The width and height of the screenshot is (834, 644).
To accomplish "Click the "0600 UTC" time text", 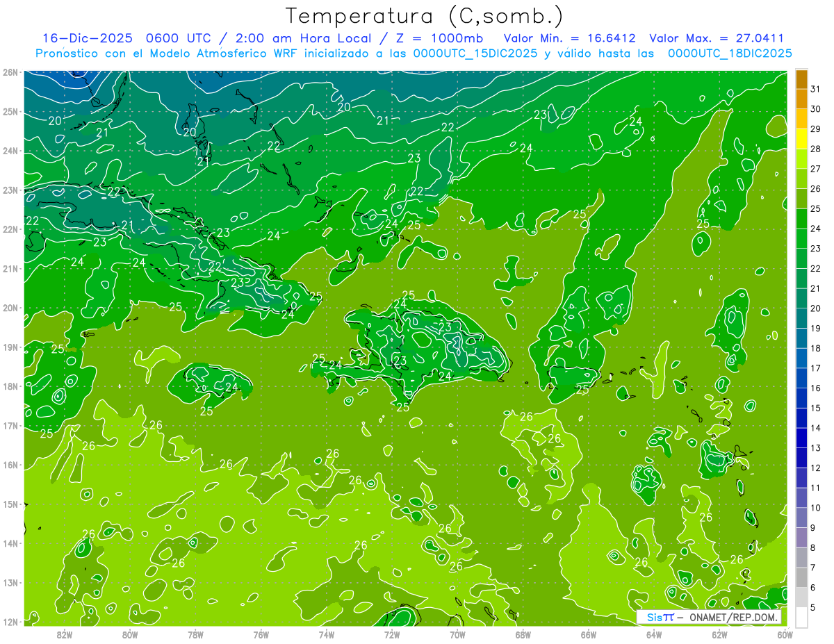I will (180, 38).
